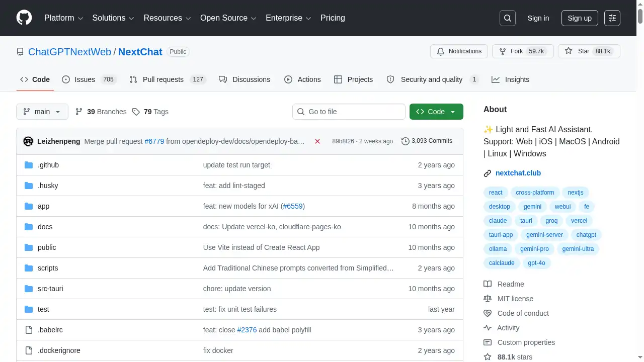Click the .babelrc file icon
The height and width of the screenshot is (362, 644).
point(29,330)
